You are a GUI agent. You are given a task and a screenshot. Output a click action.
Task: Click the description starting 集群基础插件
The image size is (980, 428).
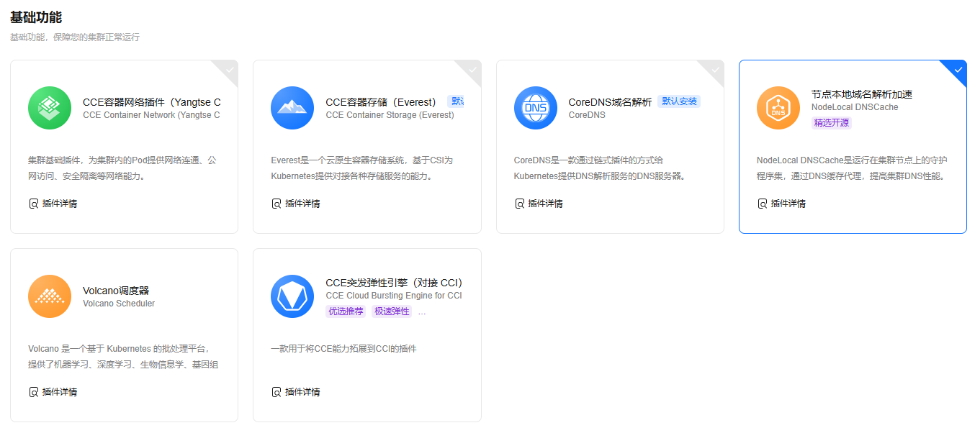(122, 168)
